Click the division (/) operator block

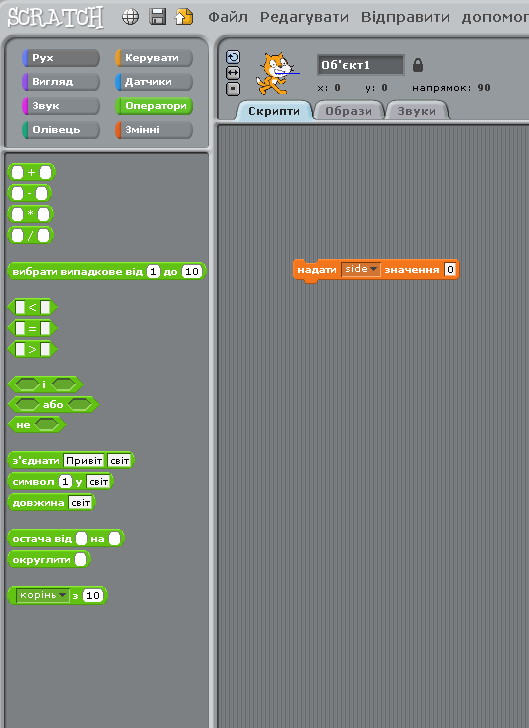31,235
